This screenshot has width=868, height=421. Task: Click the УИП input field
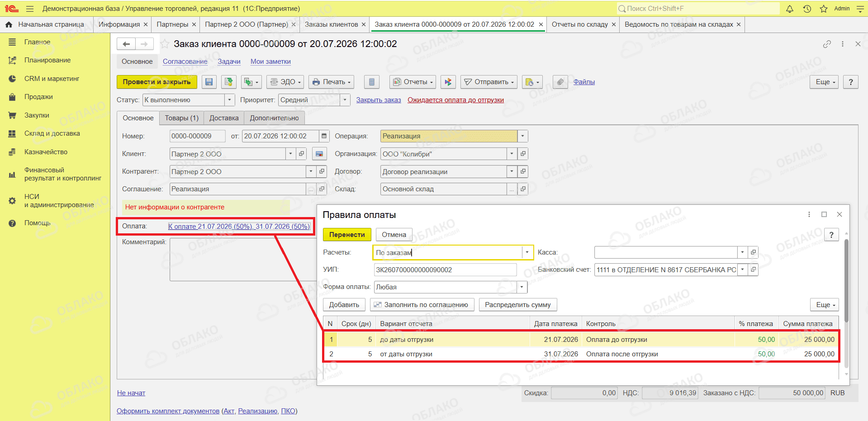point(446,270)
